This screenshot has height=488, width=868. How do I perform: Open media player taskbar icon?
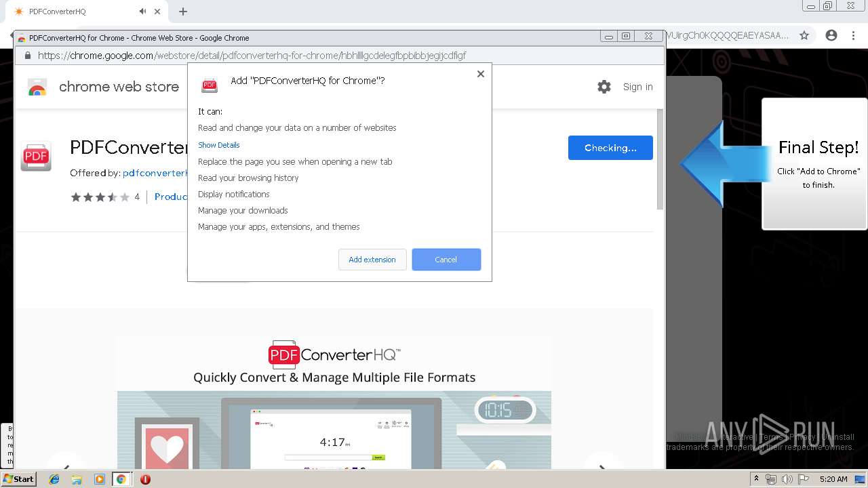pos(99,479)
